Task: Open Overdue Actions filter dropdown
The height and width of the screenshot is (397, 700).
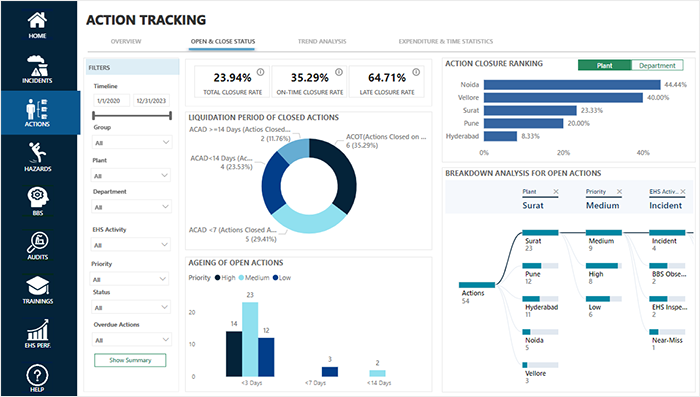Action: click(131, 340)
